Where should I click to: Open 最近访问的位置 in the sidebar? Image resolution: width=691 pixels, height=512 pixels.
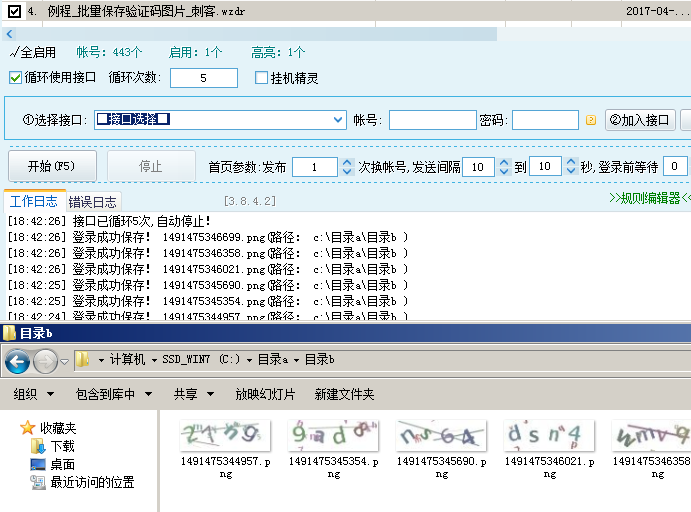[x=91, y=482]
